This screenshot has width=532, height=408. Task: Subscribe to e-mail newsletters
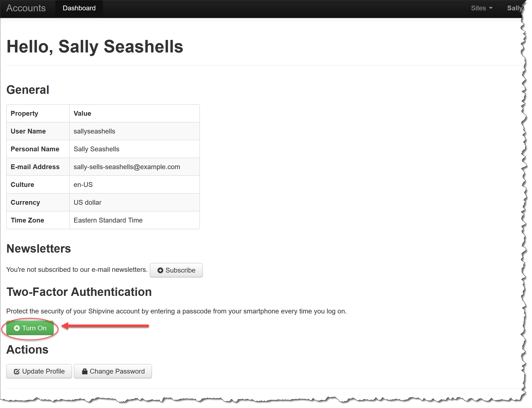176,270
